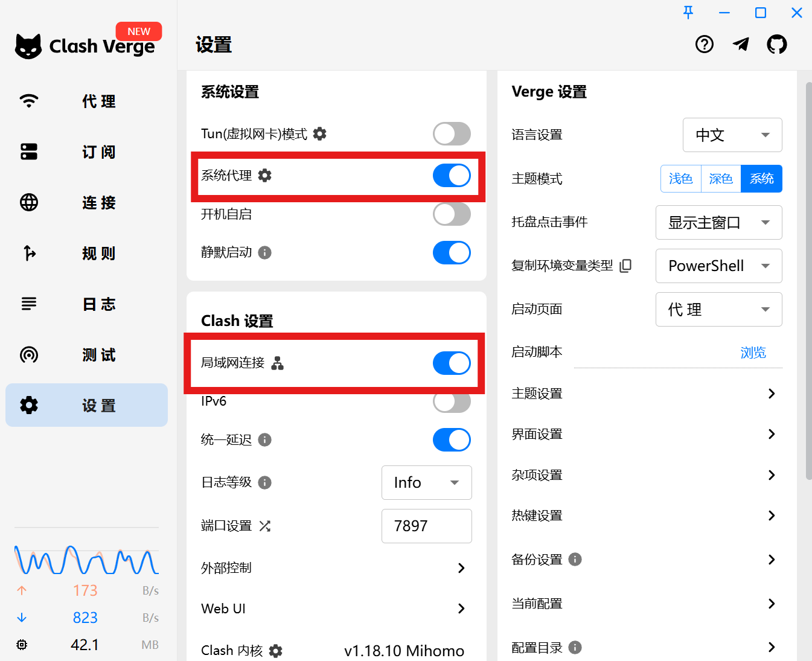Click the connections globe sidebar icon

tap(29, 202)
